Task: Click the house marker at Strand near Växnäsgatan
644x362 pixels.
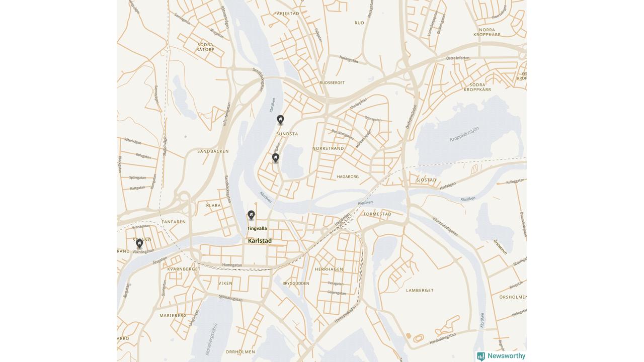Action: click(139, 243)
